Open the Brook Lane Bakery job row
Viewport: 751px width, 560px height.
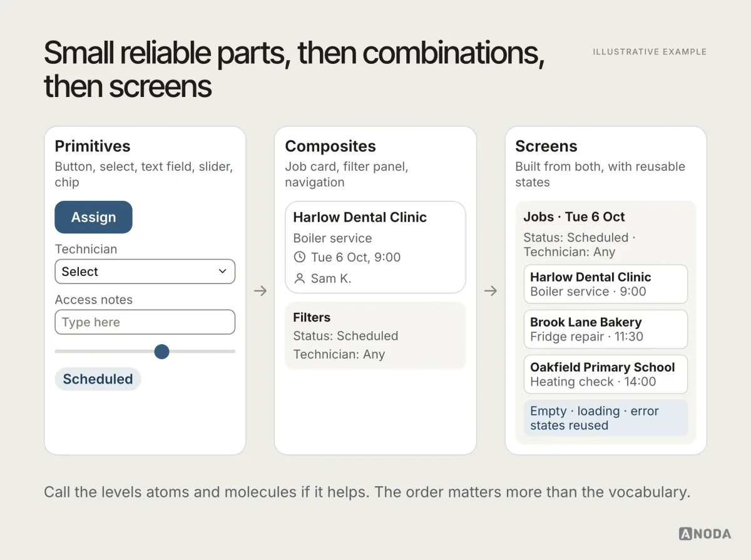pyautogui.click(x=606, y=329)
